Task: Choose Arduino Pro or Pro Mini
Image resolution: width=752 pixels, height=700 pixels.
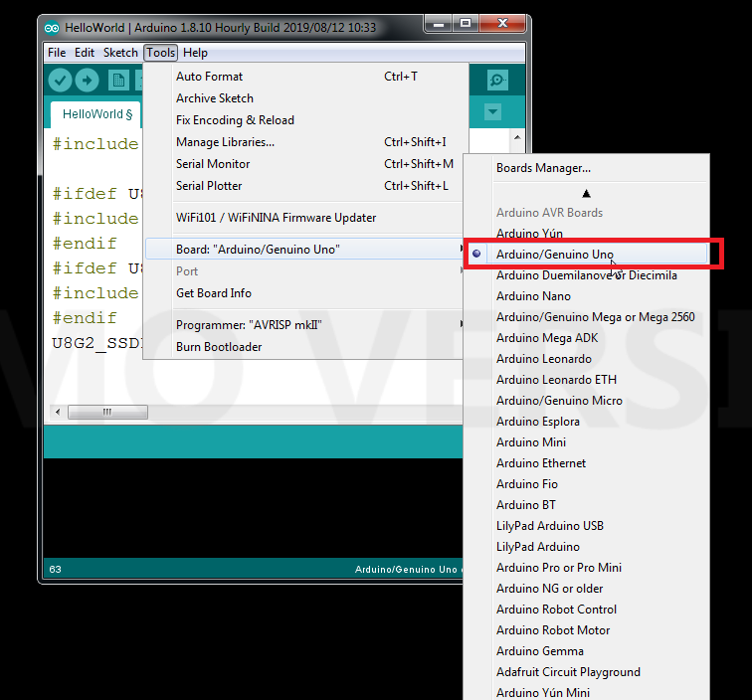Action: (586, 568)
